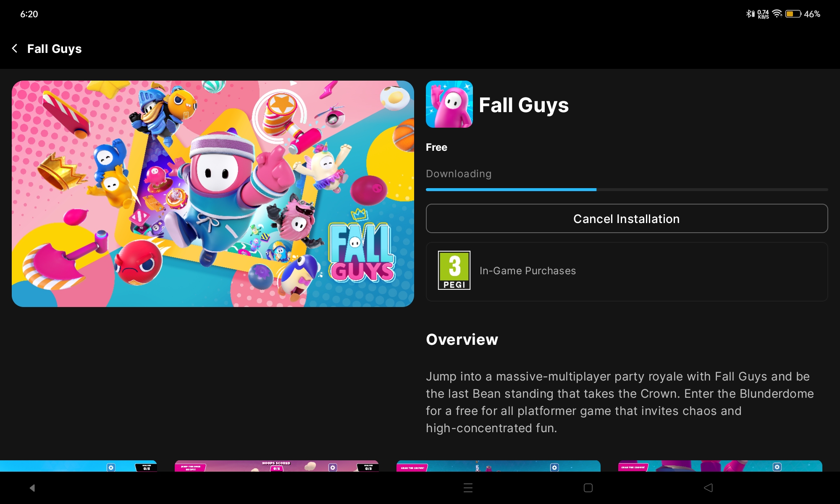The image size is (840, 504).
Task: Open the last gameplay screenshot on right
Action: [x=720, y=466]
